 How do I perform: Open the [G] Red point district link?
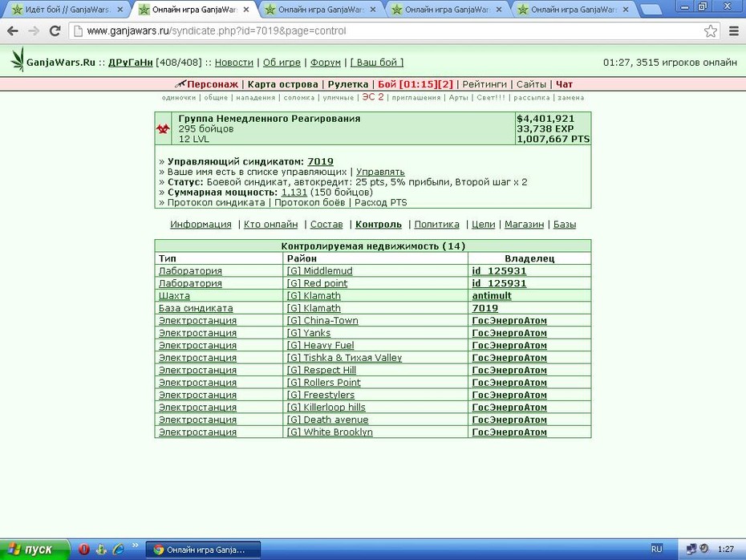point(317,283)
